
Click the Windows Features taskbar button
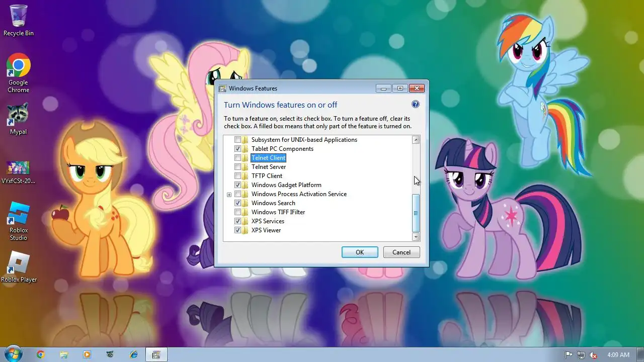[156, 354]
